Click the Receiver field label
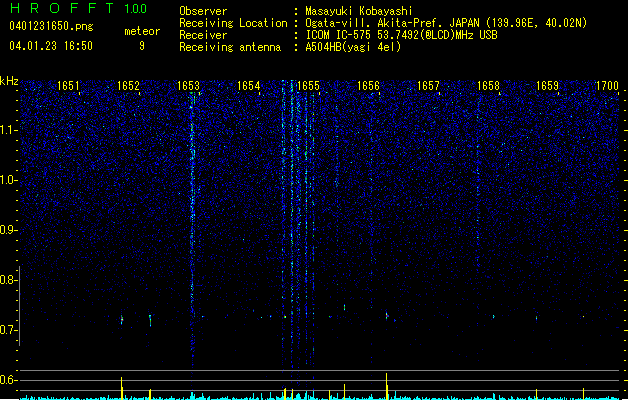 pyautogui.click(x=203, y=35)
